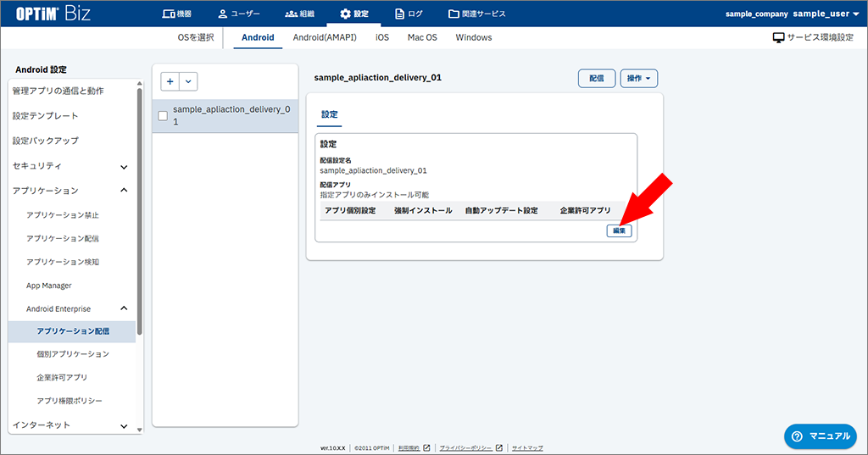
Task: Switch to the Mac OS tab
Action: pyautogui.click(x=422, y=37)
